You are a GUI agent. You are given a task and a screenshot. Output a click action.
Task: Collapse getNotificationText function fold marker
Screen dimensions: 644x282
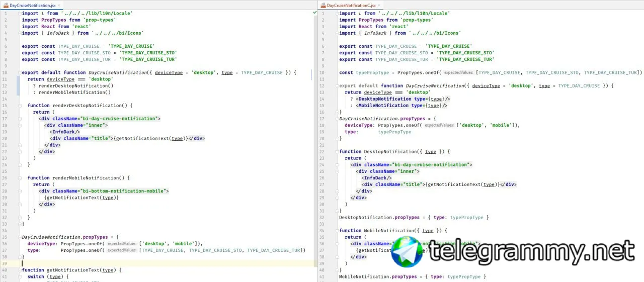[19, 270]
